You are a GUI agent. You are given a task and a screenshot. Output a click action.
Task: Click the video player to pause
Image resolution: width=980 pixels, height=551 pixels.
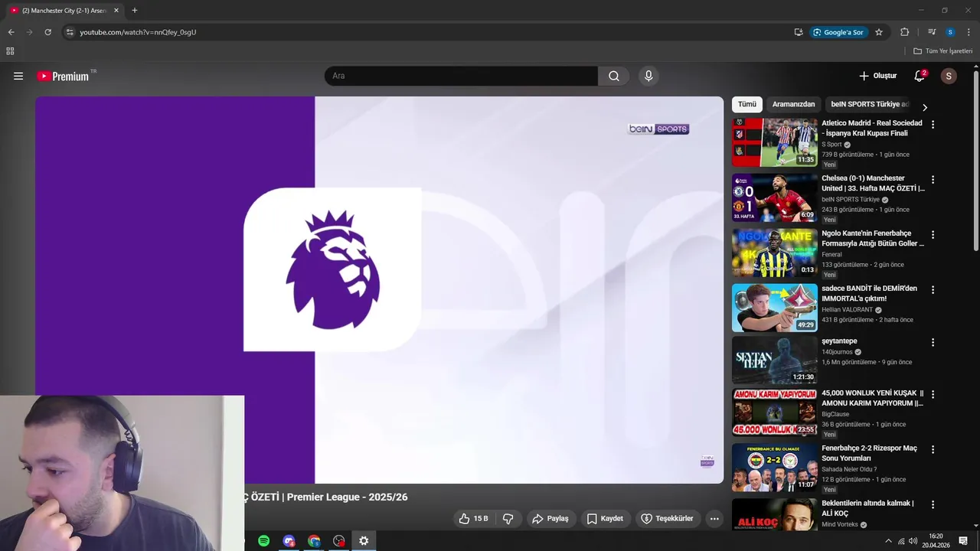click(x=379, y=290)
